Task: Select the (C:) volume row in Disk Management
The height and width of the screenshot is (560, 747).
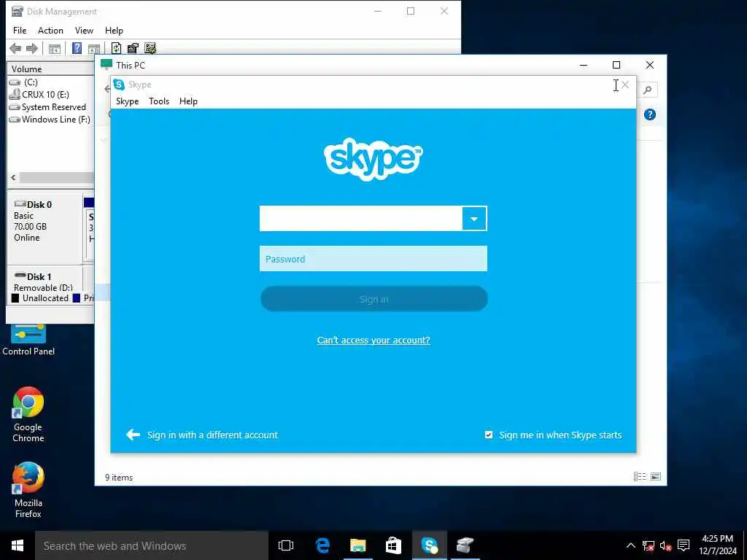Action: coord(50,82)
